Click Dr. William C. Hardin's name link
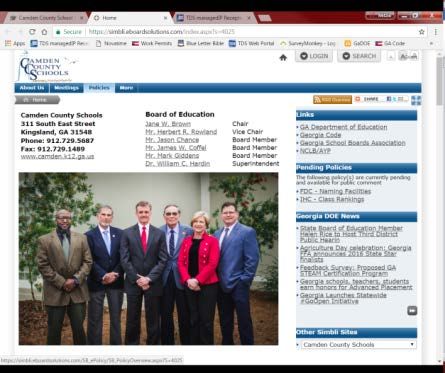The height and width of the screenshot is (373, 445). pos(178,164)
